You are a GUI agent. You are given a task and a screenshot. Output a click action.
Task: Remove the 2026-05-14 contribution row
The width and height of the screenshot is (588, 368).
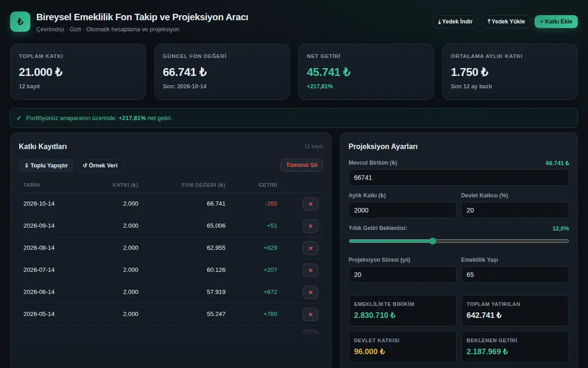click(310, 314)
